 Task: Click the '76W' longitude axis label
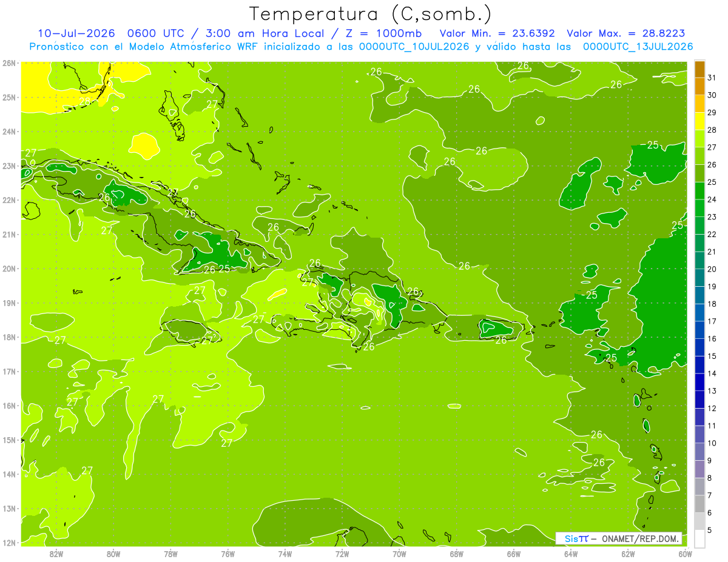point(228,554)
